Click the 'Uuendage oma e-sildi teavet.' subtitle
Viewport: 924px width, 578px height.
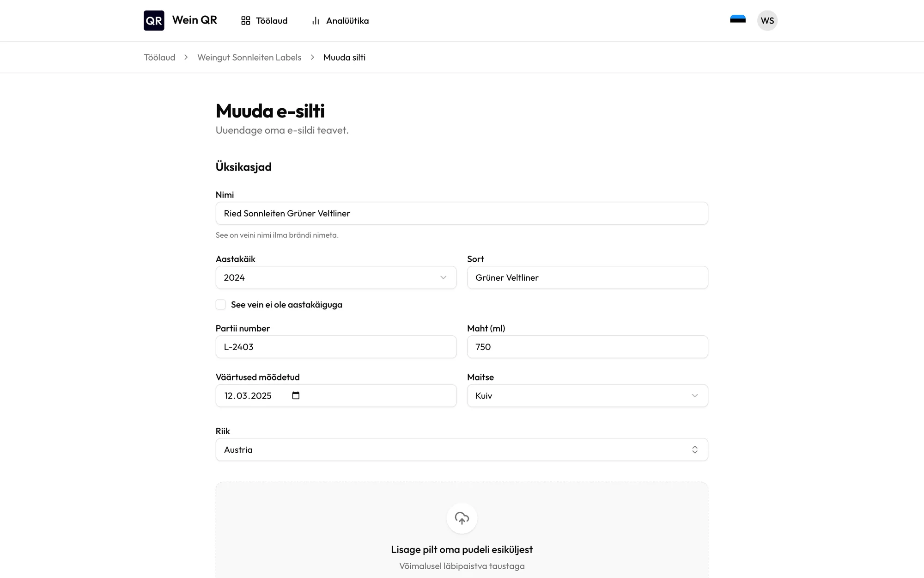[x=282, y=130]
